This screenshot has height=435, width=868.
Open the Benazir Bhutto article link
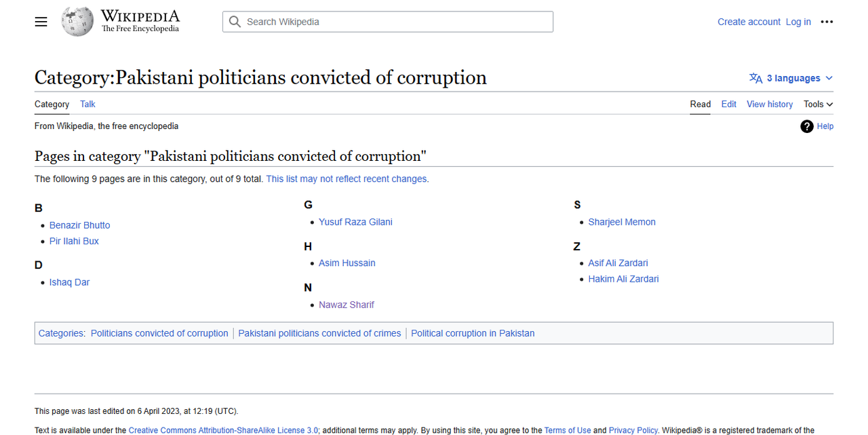click(79, 225)
